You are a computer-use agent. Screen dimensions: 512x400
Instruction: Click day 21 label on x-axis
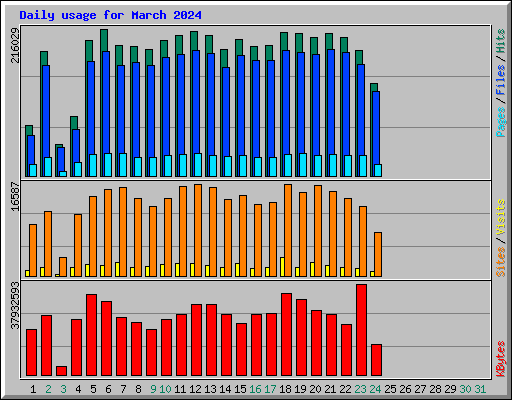coord(330,389)
